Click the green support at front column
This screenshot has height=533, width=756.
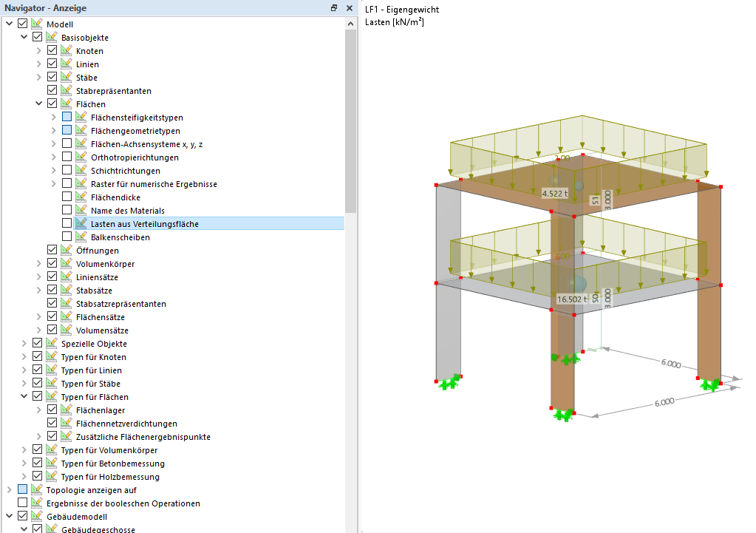click(x=563, y=415)
